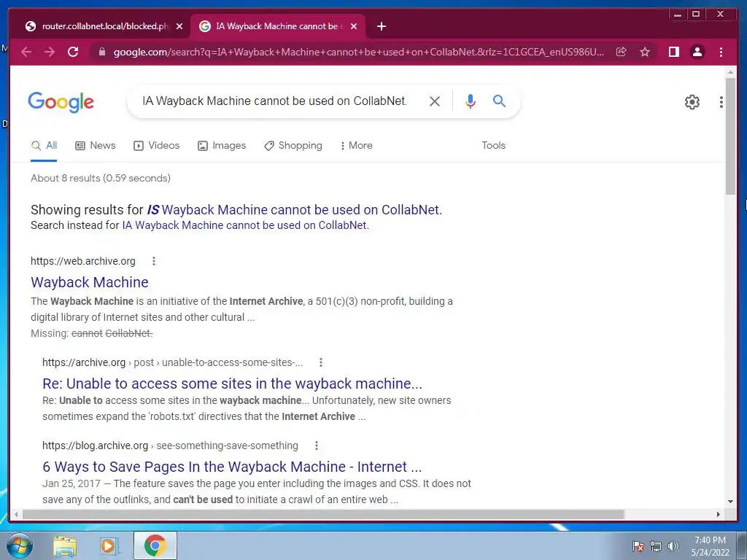Start voice search with the microphone

pyautogui.click(x=471, y=101)
